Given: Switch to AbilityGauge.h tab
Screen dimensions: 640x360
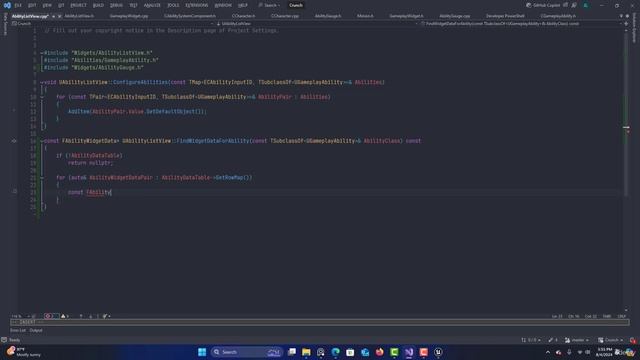Looking at the screenshot, I should coord(328,16).
